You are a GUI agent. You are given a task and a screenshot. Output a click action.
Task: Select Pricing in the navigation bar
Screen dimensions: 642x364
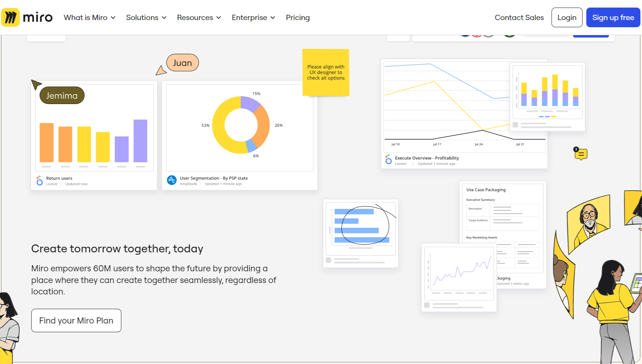click(x=298, y=17)
